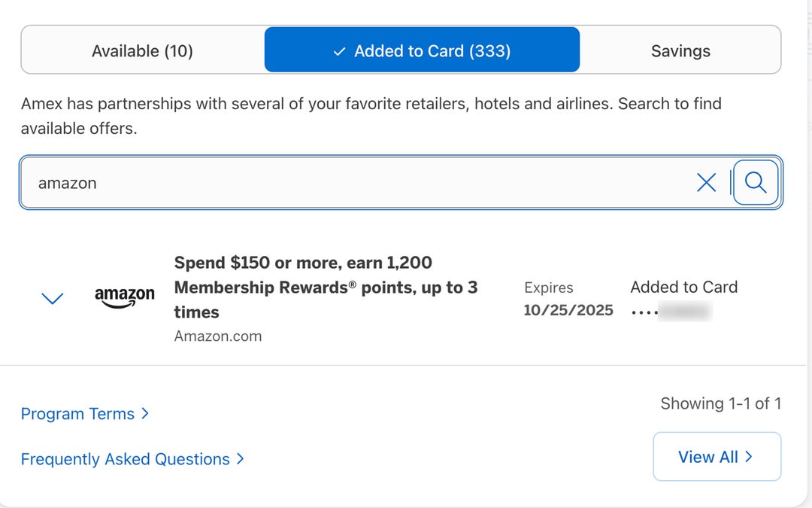Image resolution: width=812 pixels, height=508 pixels.
Task: Switch to the Available (10) tab
Action: click(142, 50)
